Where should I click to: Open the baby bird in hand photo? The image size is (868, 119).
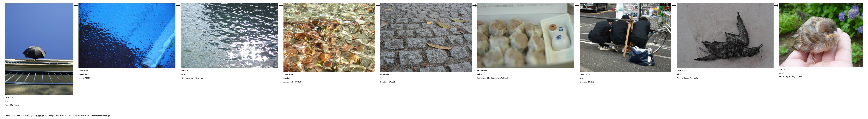[821, 35]
